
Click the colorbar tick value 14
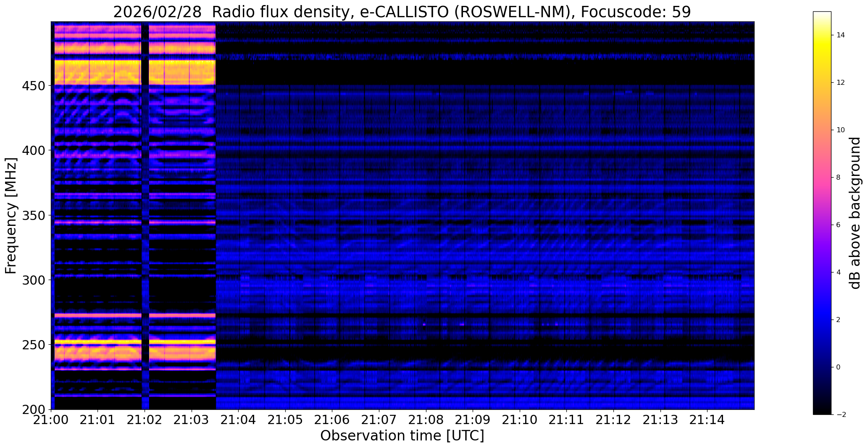(841, 35)
